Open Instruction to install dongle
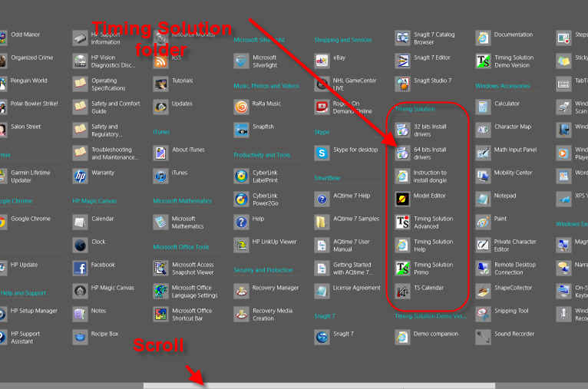 coord(403,176)
